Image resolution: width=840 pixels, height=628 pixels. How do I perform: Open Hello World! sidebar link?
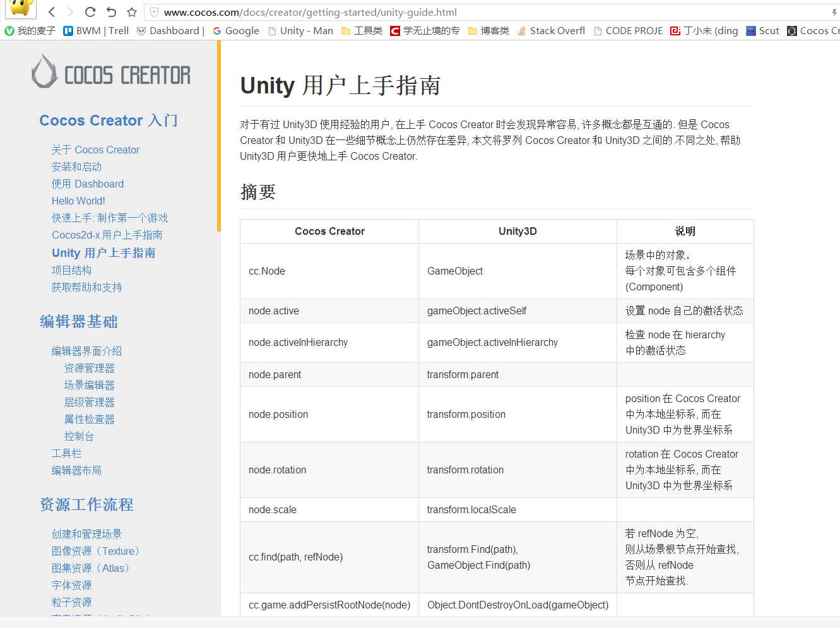click(x=78, y=201)
